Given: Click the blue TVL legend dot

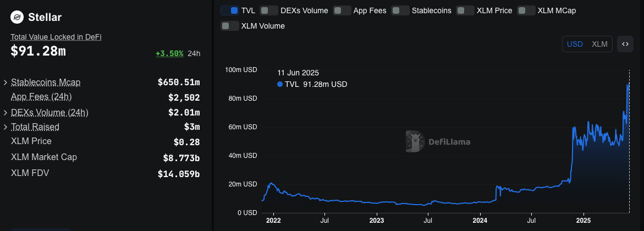Looking at the screenshot, I should pyautogui.click(x=280, y=84).
